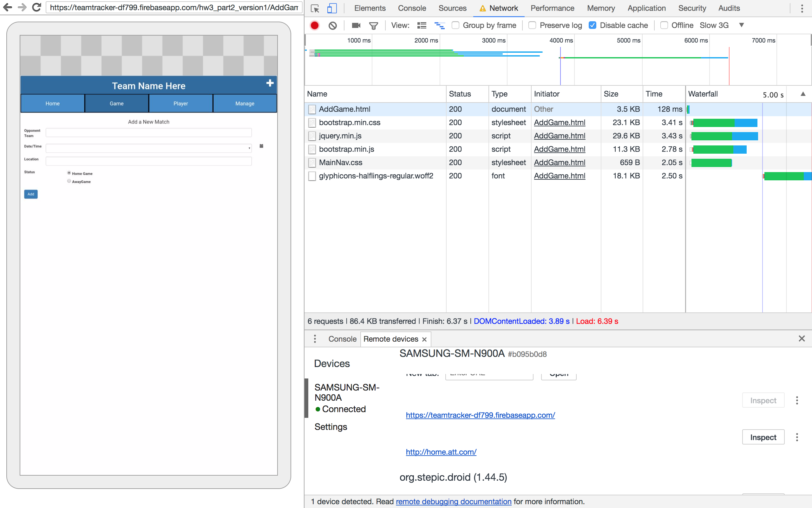Image resolution: width=812 pixels, height=508 pixels.
Task: Select the Home Game radio button
Action: (x=69, y=173)
